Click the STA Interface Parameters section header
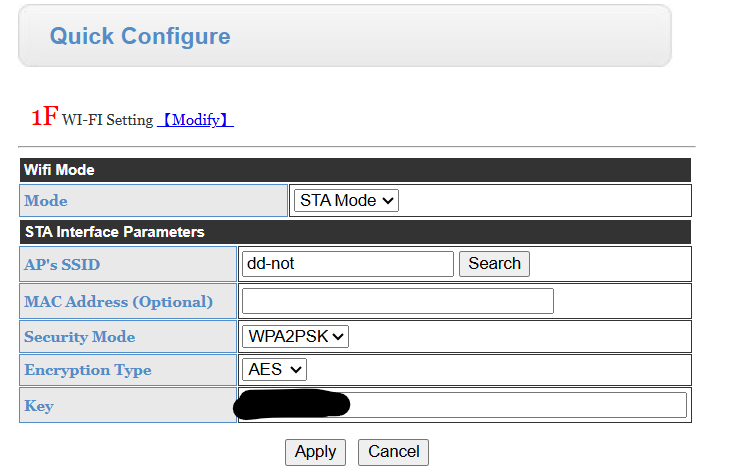This screenshot has width=731, height=472. click(x=114, y=232)
